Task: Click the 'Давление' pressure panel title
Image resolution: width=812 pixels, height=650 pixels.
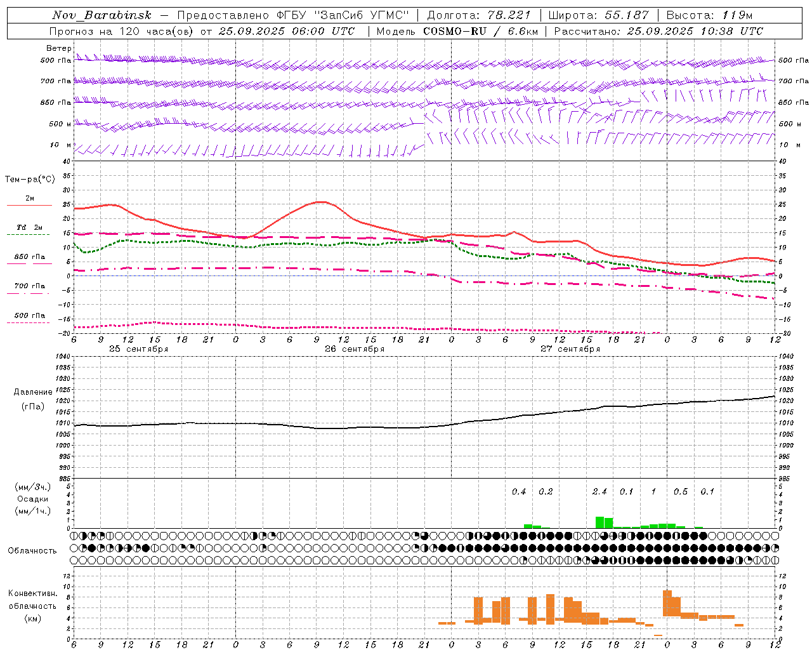Action: coord(33,392)
